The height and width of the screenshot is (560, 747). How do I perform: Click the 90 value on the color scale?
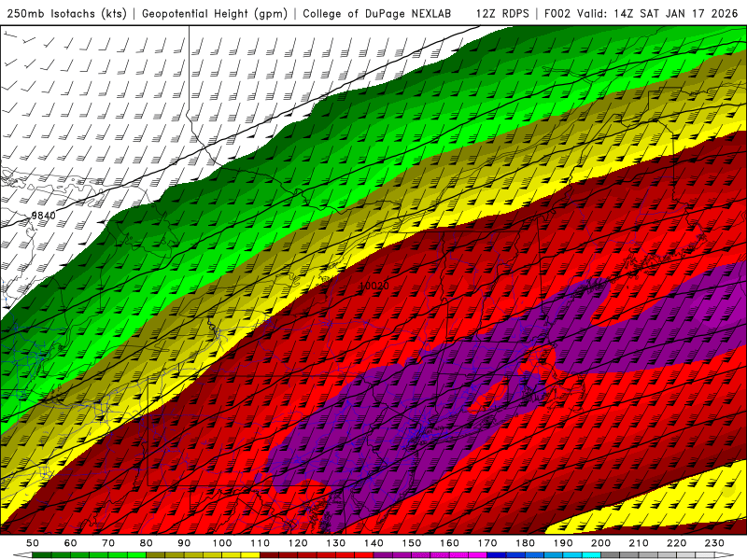pyautogui.click(x=184, y=543)
